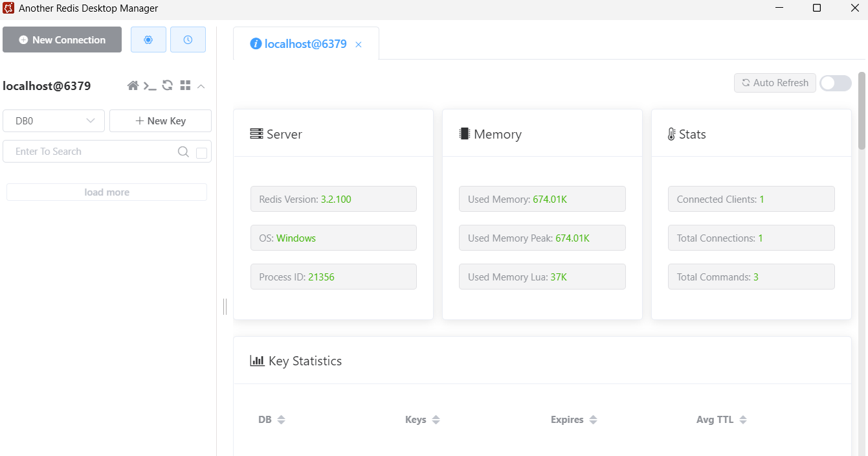Click the sidebar resize handle
The image size is (868, 456).
point(225,306)
